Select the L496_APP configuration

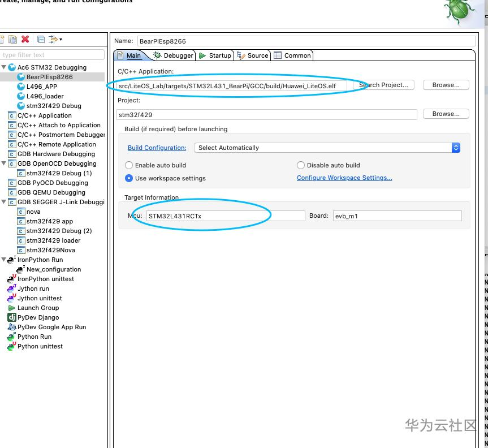pyautogui.click(x=42, y=87)
